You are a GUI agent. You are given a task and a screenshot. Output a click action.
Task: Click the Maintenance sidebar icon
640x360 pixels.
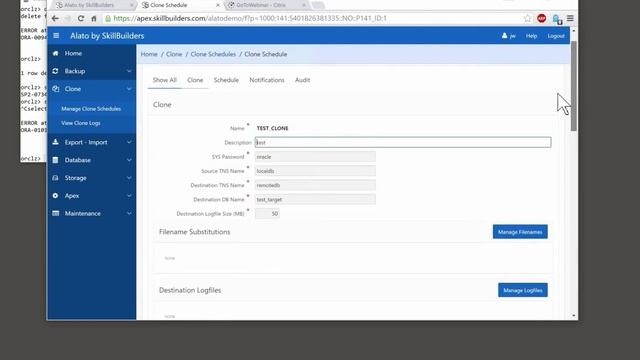(56, 213)
